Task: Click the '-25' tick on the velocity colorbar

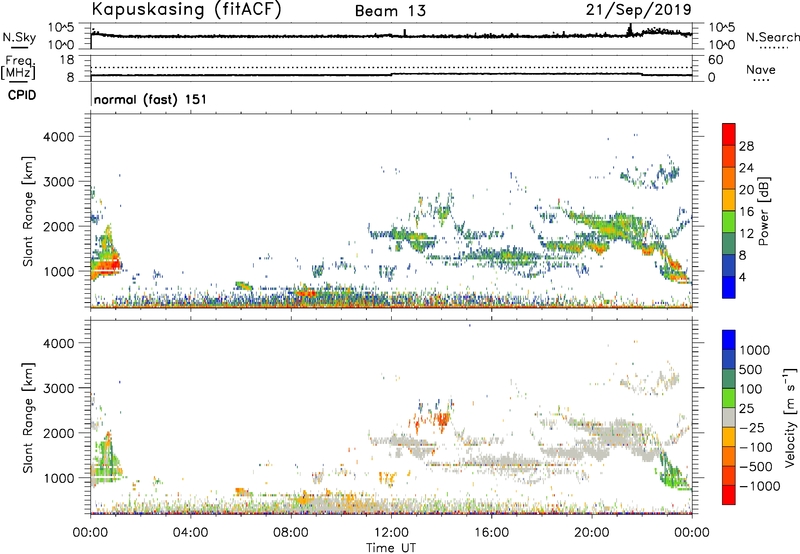Action: (x=752, y=427)
